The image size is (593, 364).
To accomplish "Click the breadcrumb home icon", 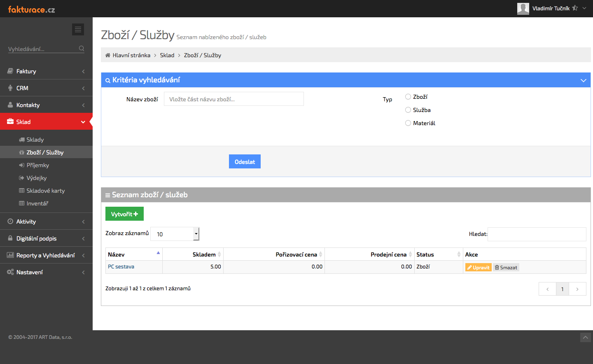I will pos(107,55).
